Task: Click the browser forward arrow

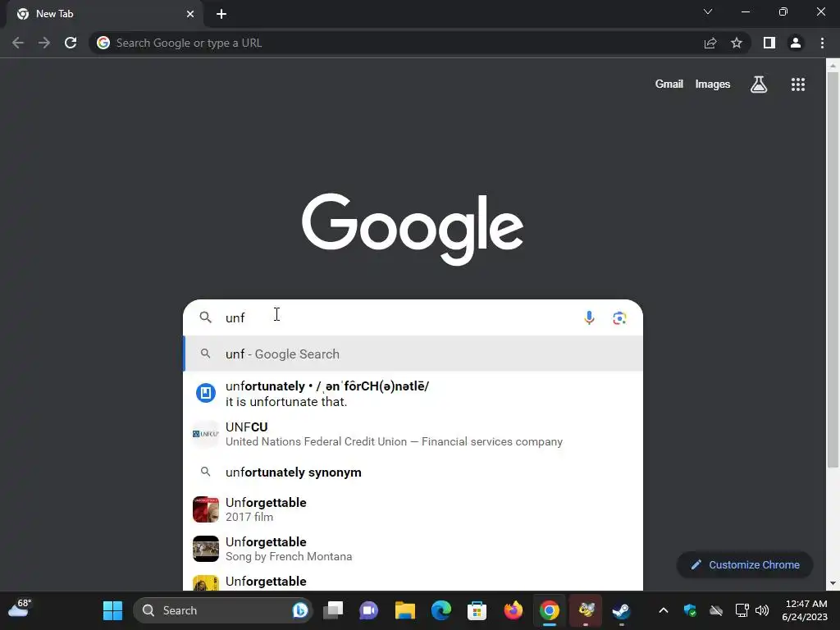Action: click(x=44, y=43)
